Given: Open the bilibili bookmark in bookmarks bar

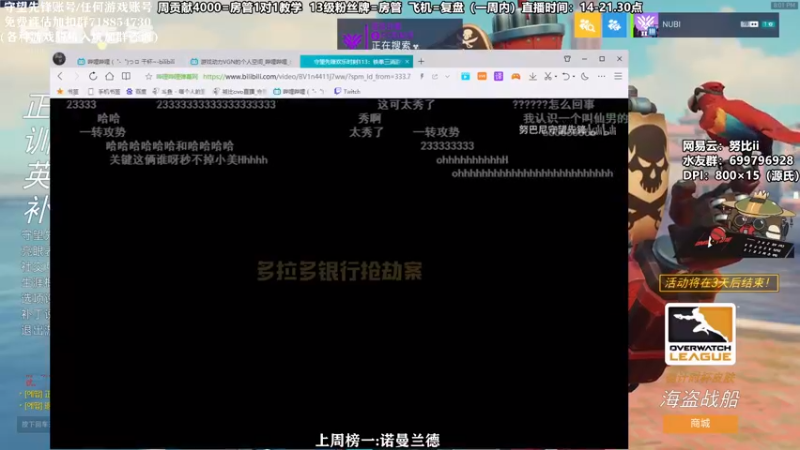Looking at the screenshot, I should click(x=299, y=91).
